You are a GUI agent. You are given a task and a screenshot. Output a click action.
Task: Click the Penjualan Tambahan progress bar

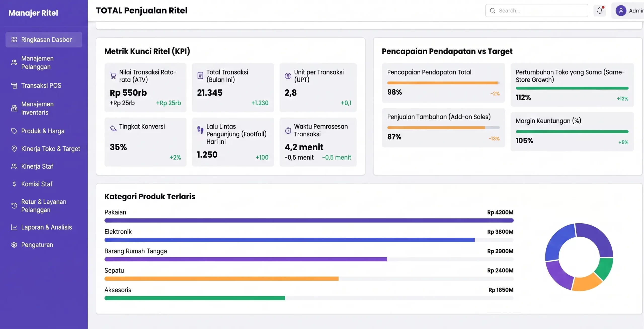tap(443, 128)
